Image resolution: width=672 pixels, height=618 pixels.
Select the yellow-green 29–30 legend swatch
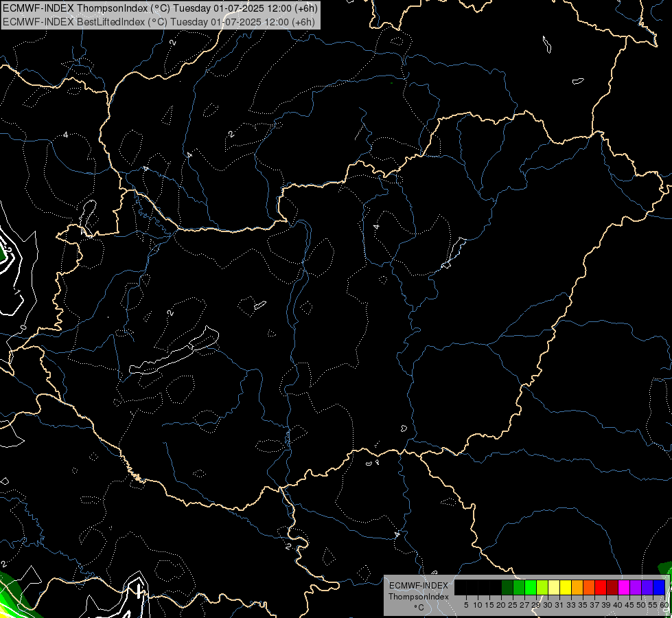click(542, 588)
